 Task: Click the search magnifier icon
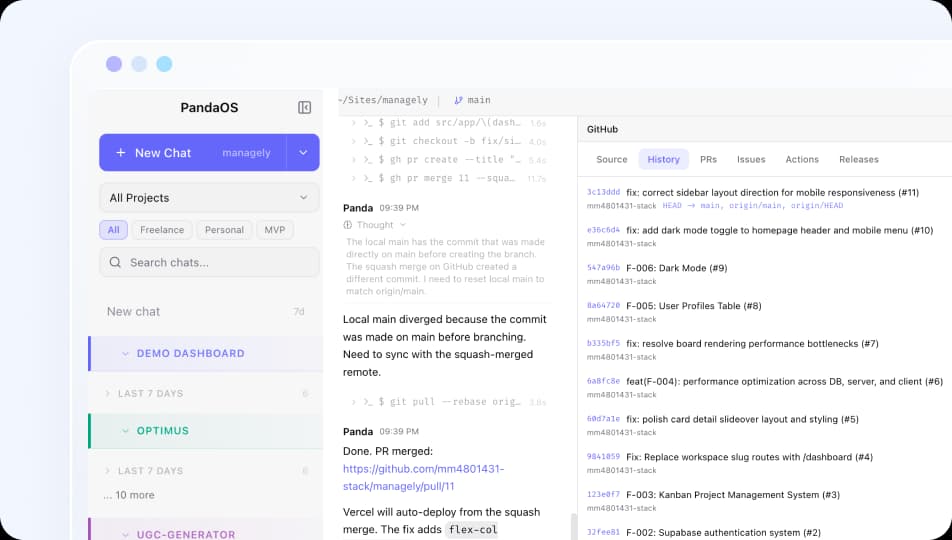[115, 262]
